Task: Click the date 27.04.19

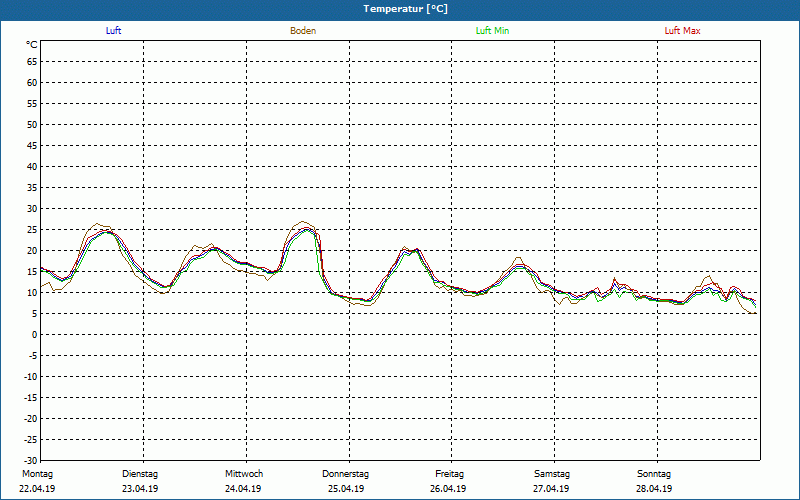Action: click(x=551, y=489)
